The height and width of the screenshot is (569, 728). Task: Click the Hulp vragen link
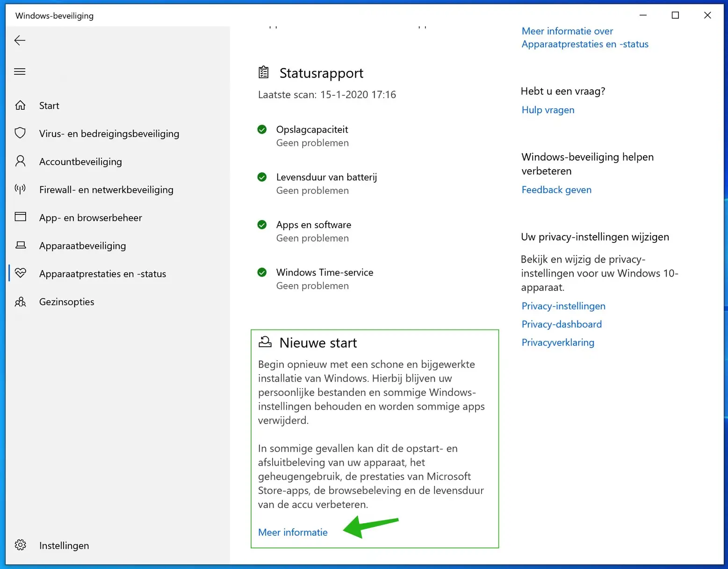coord(548,110)
